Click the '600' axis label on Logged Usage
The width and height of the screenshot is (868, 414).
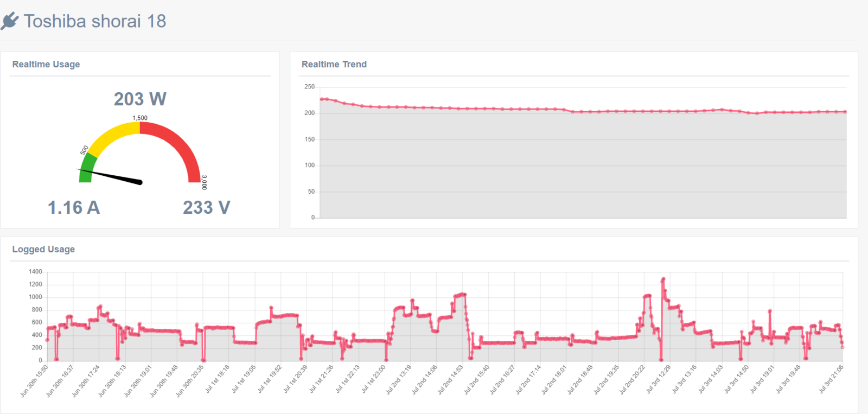point(37,322)
